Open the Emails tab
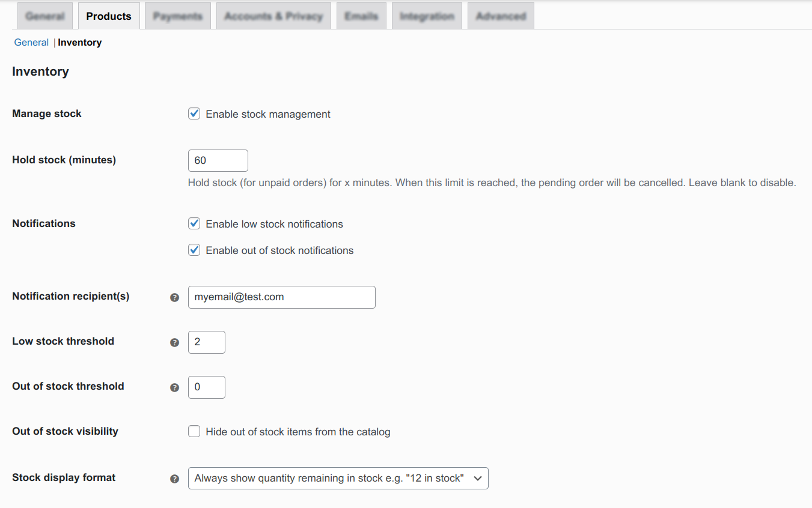 point(361,16)
